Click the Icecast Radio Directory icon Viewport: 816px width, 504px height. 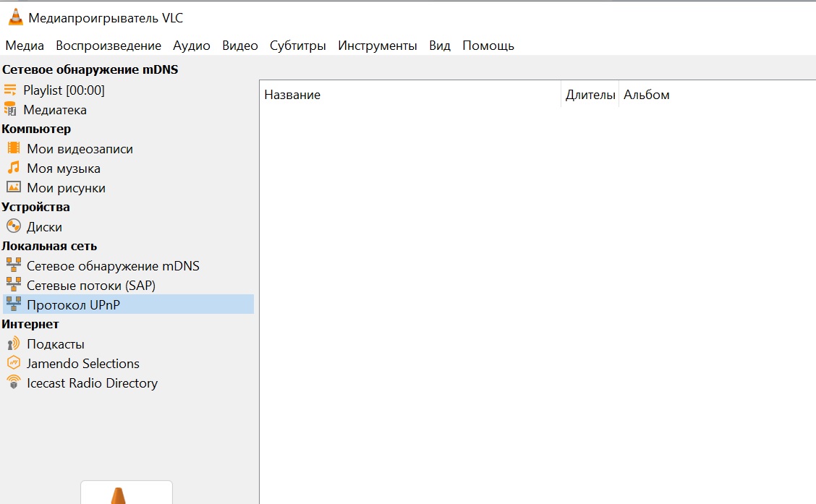click(14, 383)
